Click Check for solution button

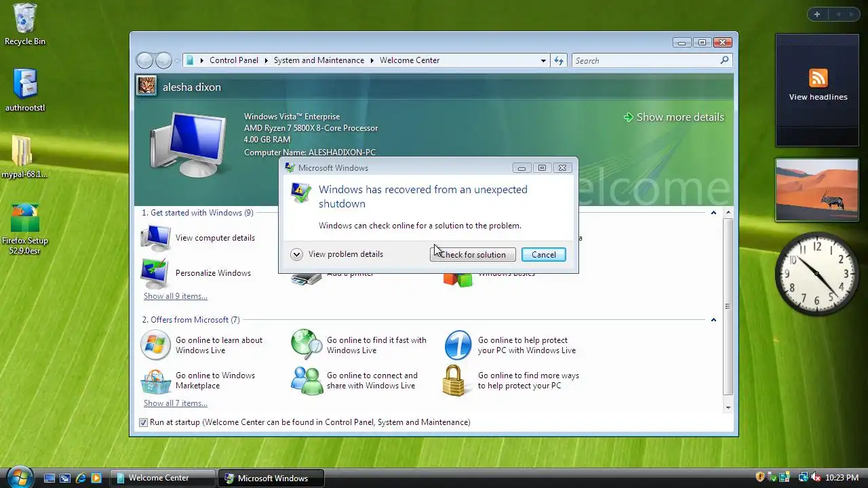(x=473, y=255)
